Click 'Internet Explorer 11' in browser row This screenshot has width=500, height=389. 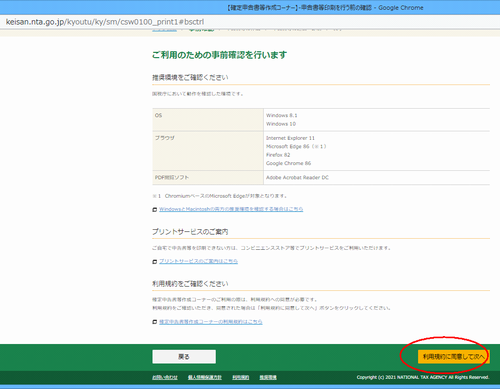click(290, 138)
